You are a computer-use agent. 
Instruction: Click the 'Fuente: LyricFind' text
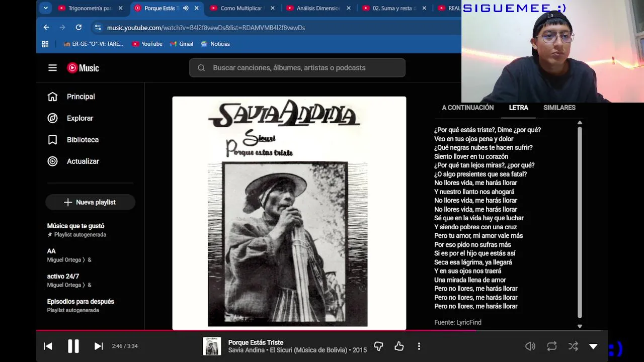click(x=458, y=322)
